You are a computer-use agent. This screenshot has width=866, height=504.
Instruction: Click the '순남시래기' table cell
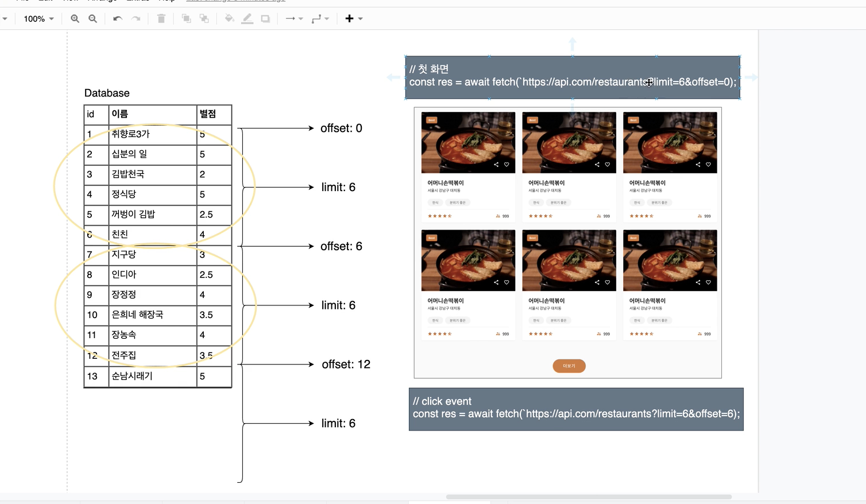pyautogui.click(x=153, y=377)
